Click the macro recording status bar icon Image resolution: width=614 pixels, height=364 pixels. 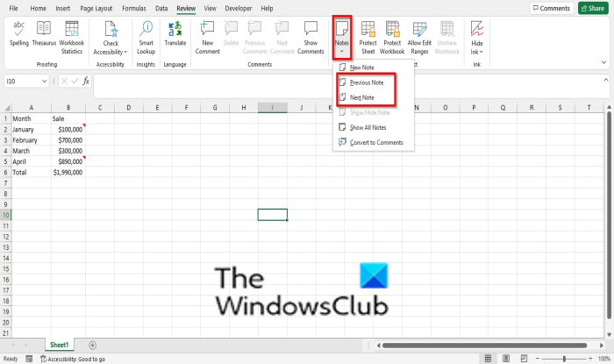[x=29, y=359]
